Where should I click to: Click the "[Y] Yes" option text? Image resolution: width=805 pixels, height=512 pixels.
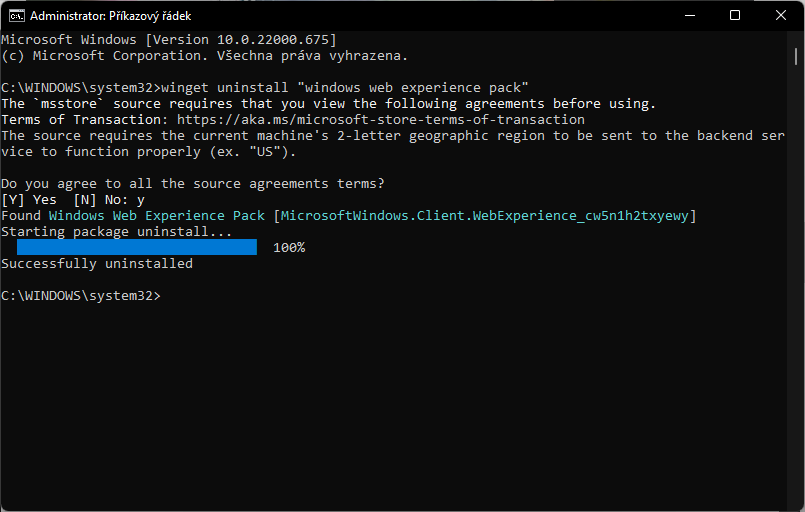(x=29, y=200)
